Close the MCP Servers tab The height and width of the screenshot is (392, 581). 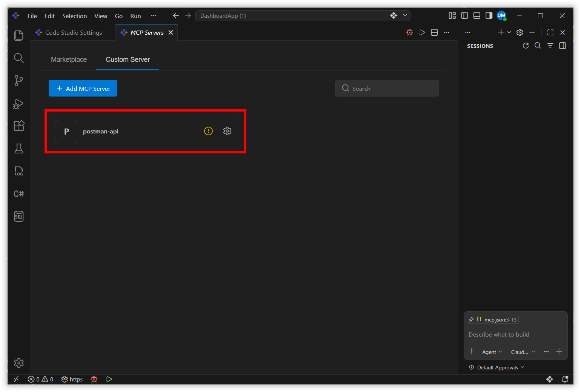171,32
